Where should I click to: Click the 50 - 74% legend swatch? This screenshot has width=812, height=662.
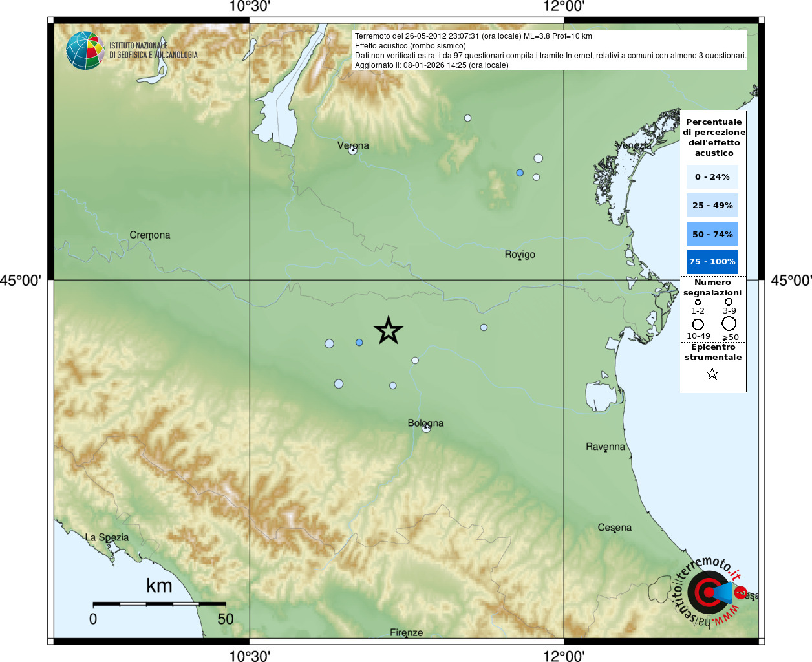(712, 234)
